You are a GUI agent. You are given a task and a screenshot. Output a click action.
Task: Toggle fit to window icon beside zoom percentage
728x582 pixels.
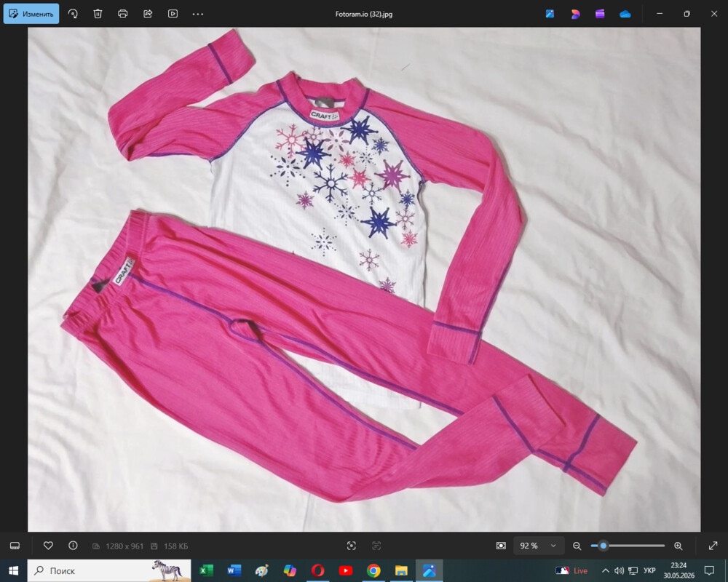click(x=501, y=546)
